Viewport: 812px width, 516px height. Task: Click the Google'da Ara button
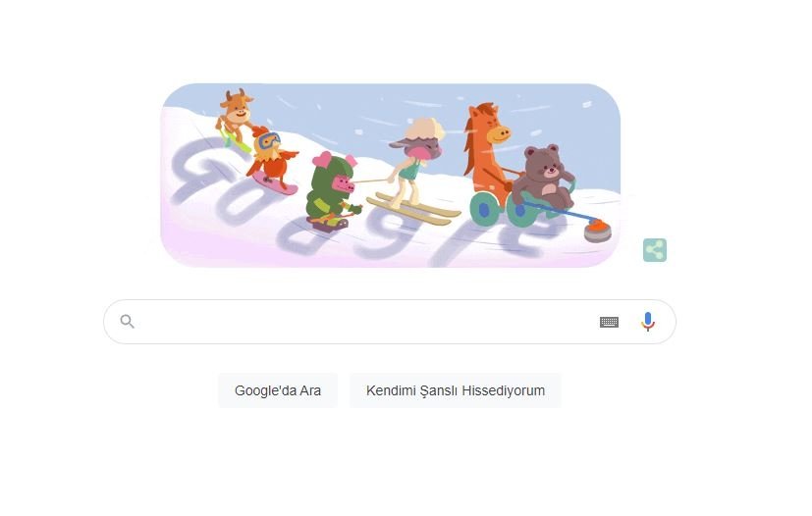coord(278,390)
